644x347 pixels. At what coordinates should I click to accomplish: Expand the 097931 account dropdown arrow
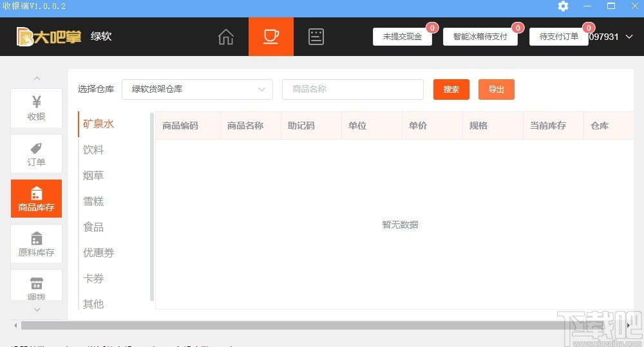point(629,37)
